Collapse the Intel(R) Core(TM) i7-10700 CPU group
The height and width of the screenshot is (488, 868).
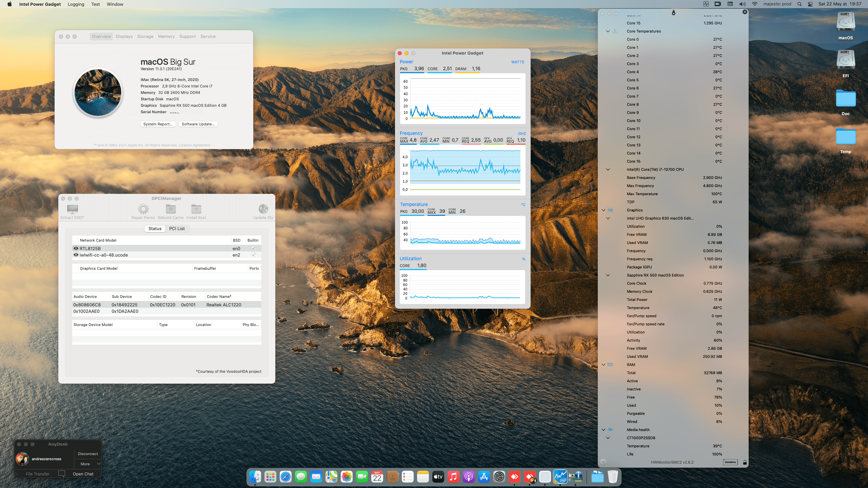608,169
